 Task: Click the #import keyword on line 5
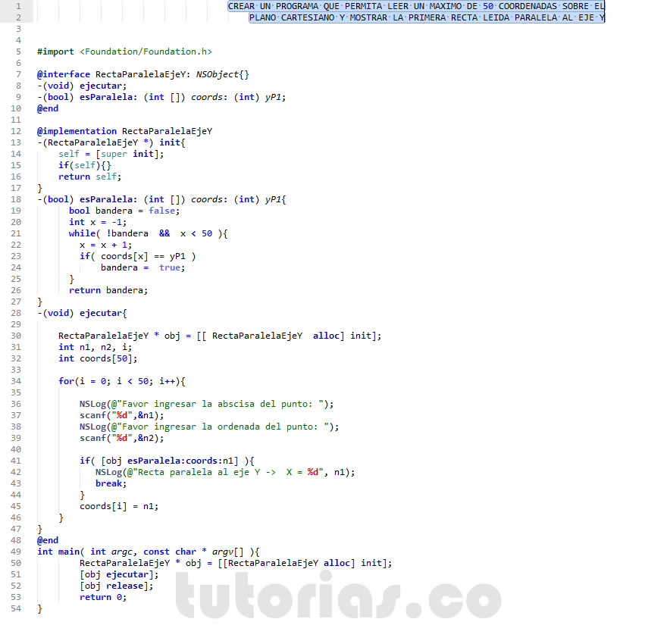point(55,52)
